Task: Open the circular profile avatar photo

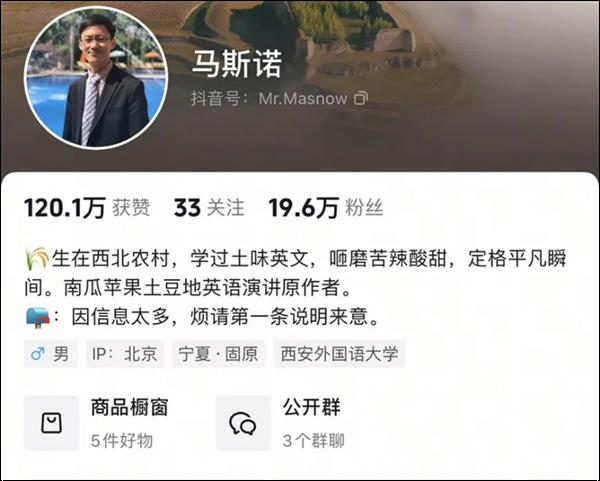Action: pyautogui.click(x=96, y=77)
